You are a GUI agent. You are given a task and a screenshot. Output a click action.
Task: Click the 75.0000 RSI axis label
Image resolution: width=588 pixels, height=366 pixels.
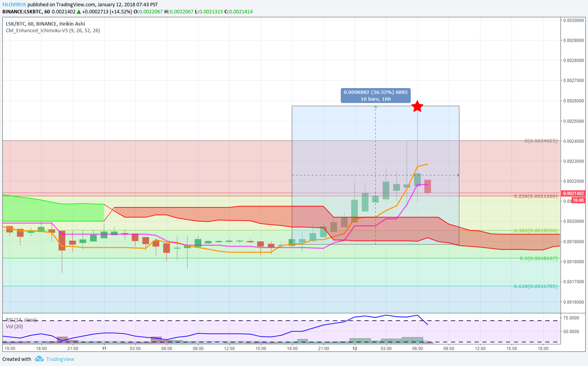click(571, 318)
